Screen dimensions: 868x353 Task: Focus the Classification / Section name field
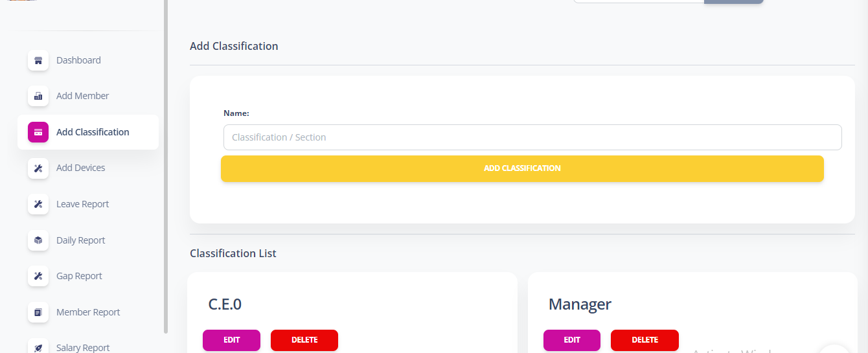[x=532, y=137]
